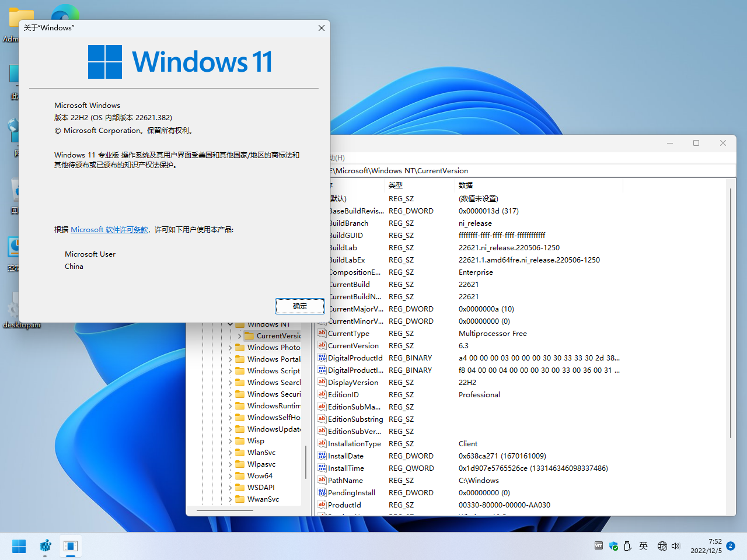Expand the Windows Security key

tap(230, 394)
